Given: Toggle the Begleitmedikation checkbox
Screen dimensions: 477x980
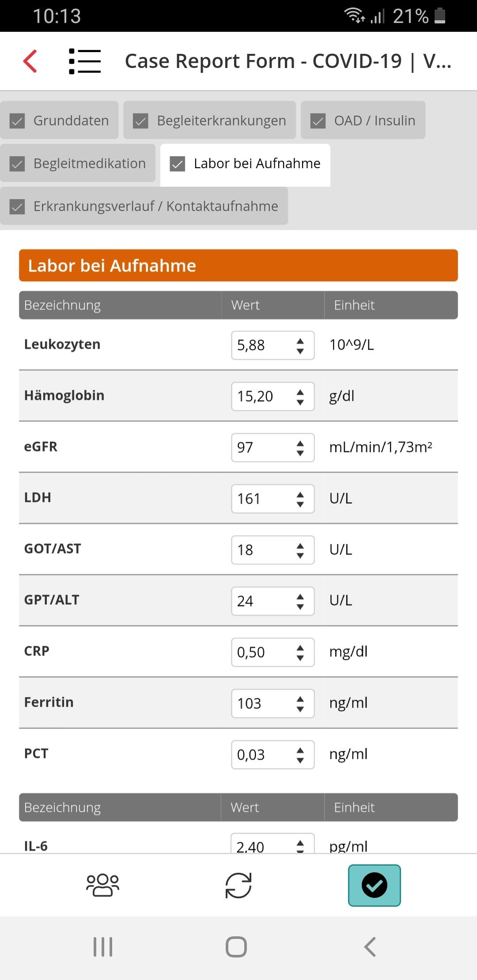Looking at the screenshot, I should tap(17, 163).
